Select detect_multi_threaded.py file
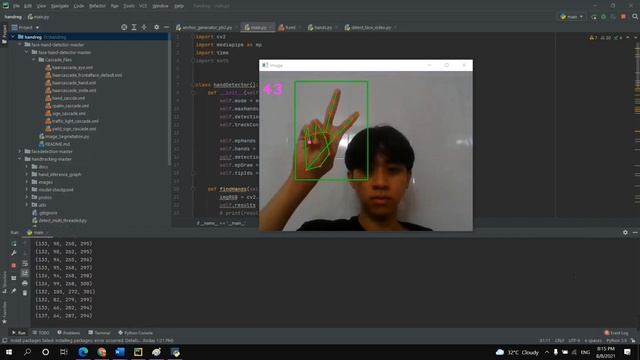 pos(59,220)
